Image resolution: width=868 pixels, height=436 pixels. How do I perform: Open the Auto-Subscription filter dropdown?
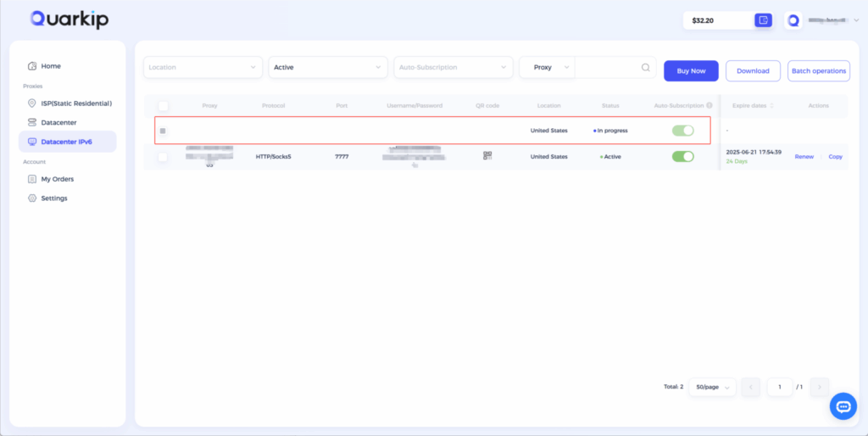pyautogui.click(x=453, y=67)
